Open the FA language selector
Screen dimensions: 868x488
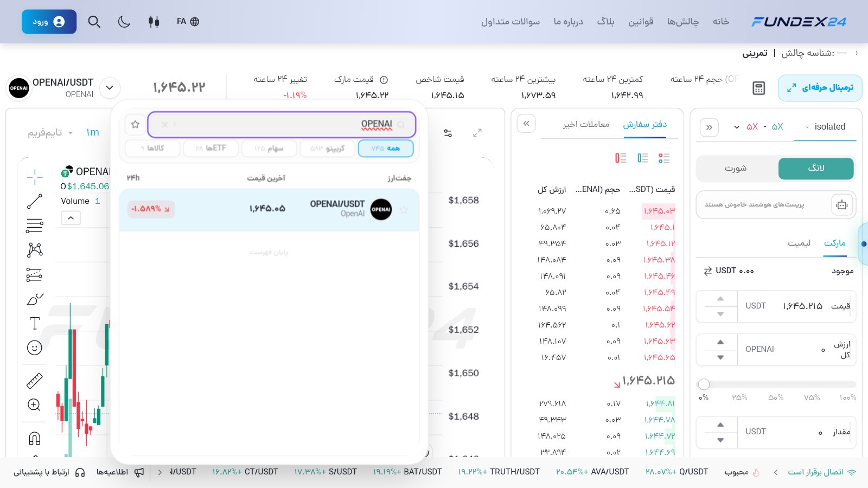[188, 22]
